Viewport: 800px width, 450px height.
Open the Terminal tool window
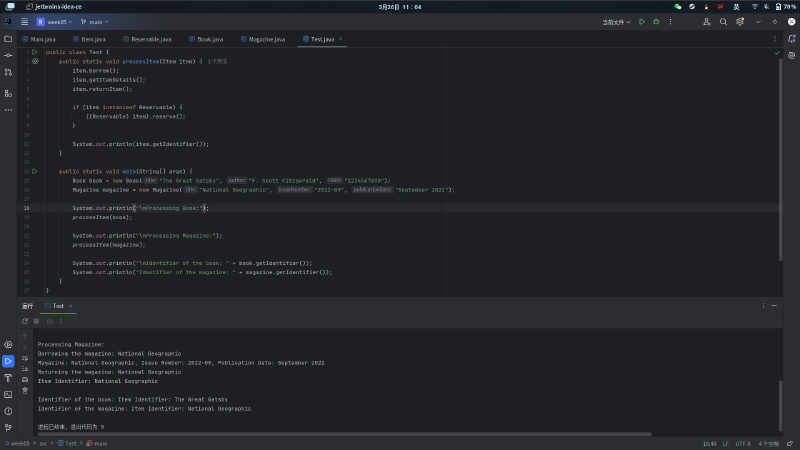[8, 394]
